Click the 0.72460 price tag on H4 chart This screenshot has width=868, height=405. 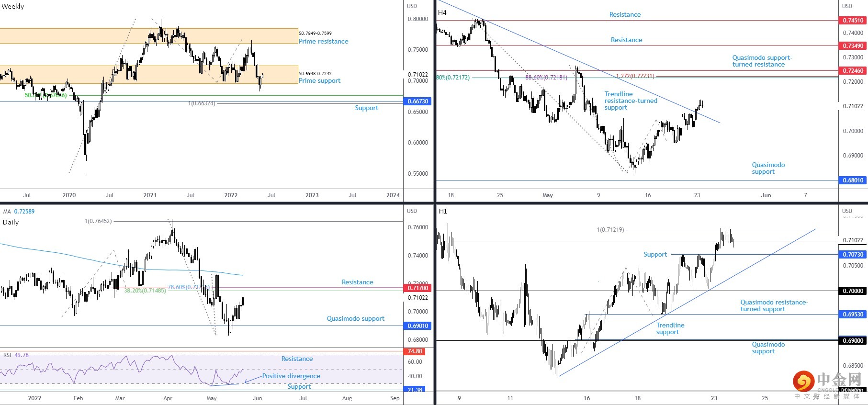853,71
